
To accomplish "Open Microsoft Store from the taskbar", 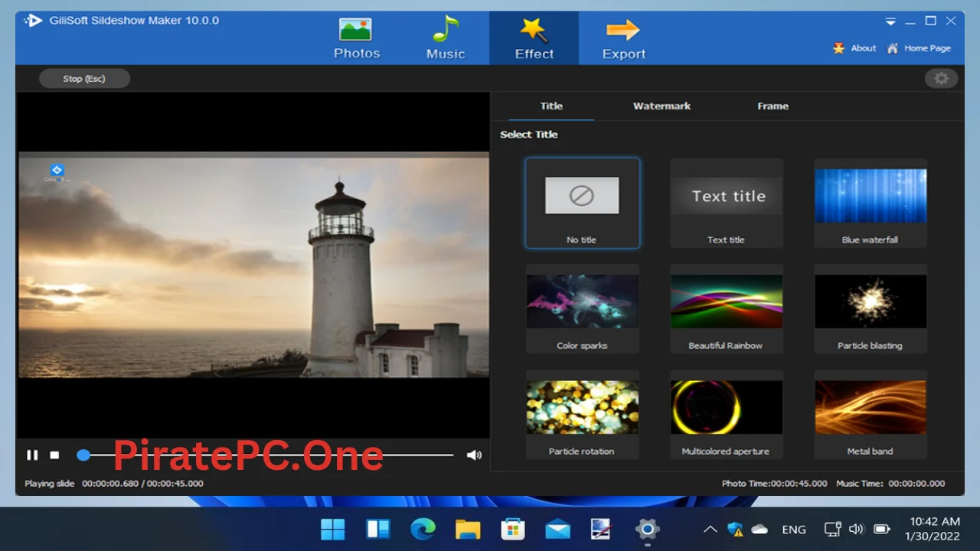I will pos(512,529).
